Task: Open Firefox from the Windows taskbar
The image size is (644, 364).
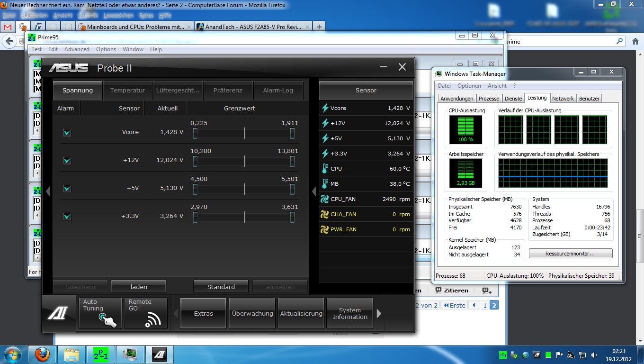Action: [x=42, y=354]
